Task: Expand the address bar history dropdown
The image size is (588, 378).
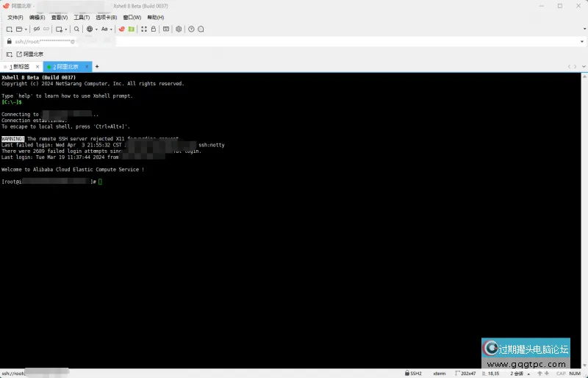Action: (582, 42)
